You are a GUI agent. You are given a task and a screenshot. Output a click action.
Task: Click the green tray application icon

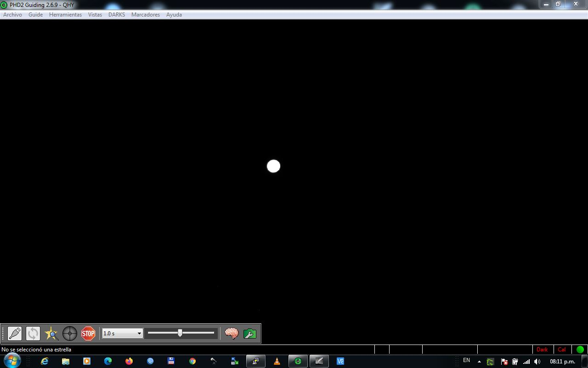coord(491,362)
